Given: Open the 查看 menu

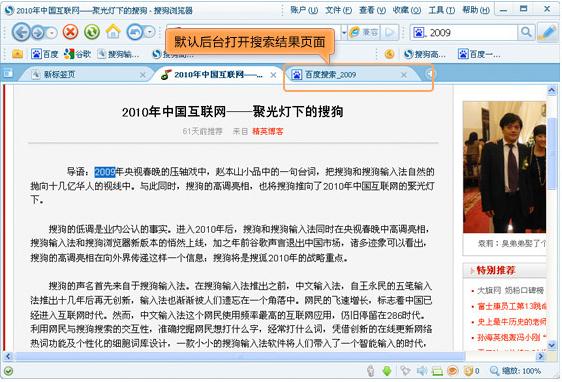Looking at the screenshot, I should click(x=372, y=10).
